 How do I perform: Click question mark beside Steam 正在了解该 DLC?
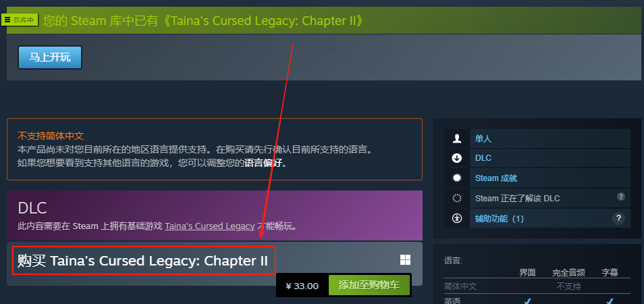point(621,197)
